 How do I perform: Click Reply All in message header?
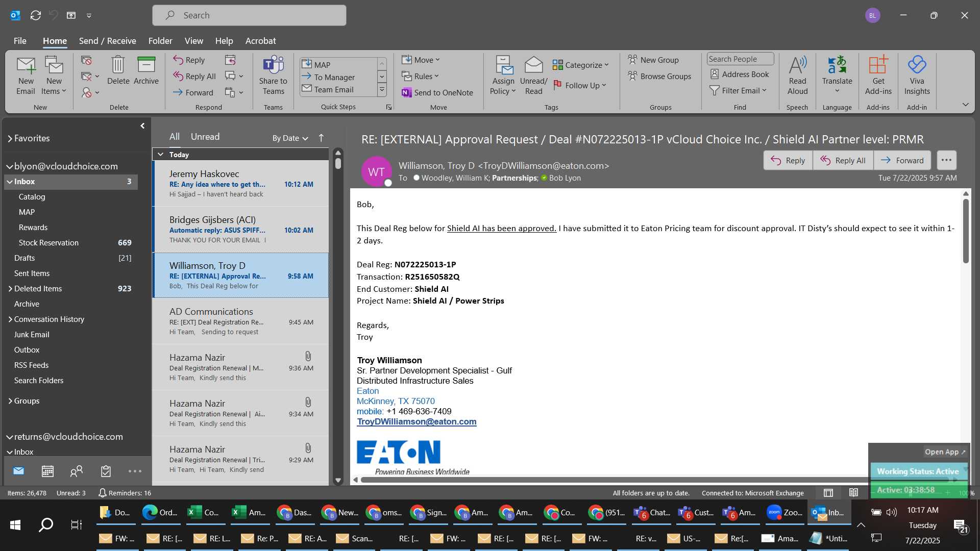(x=843, y=160)
